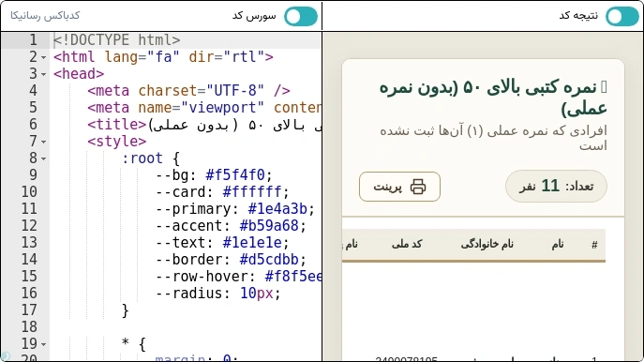The width and height of the screenshot is (644, 362).
Task: Click the # column header
Action: pyautogui.click(x=594, y=245)
